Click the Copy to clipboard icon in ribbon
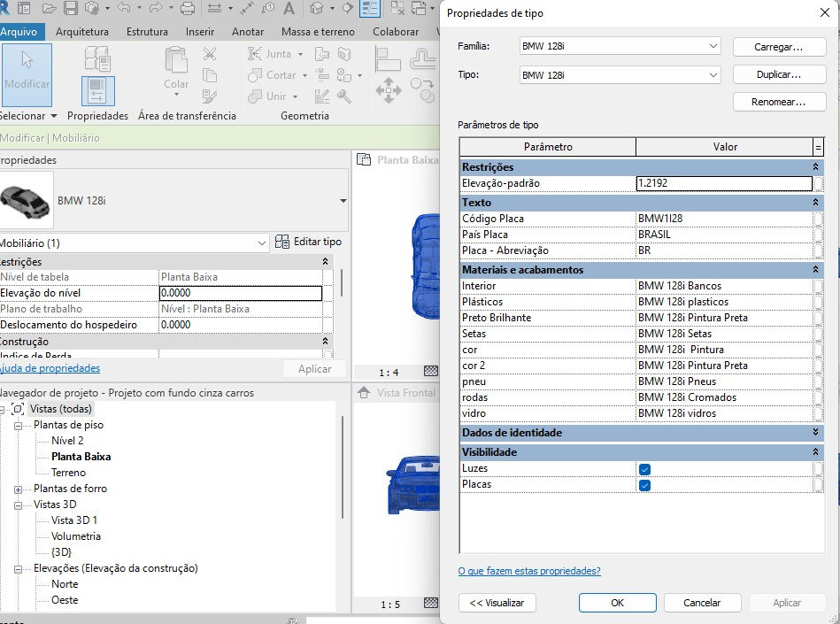Screen dimensions: 840x624 210,75
